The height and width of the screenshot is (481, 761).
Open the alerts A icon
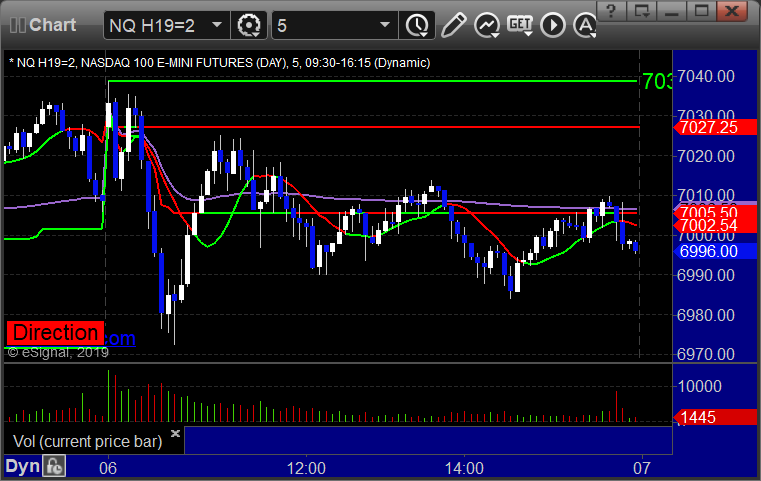point(585,25)
